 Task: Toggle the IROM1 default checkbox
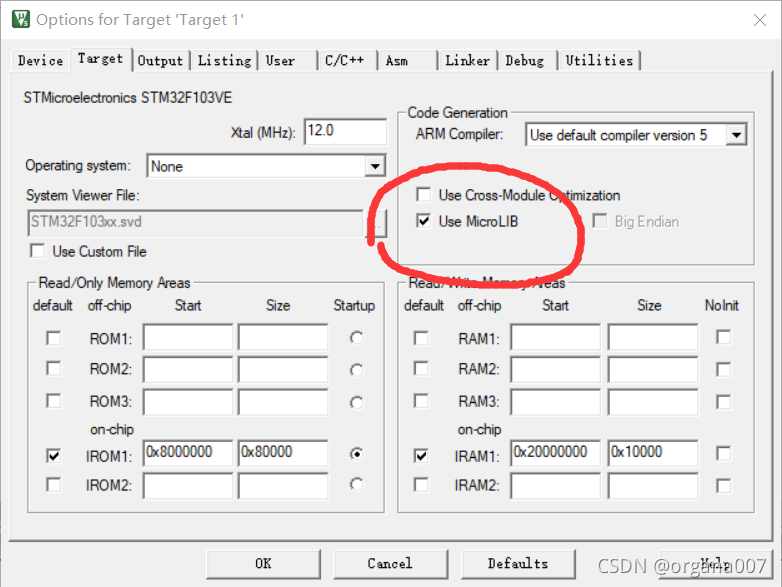(53, 455)
